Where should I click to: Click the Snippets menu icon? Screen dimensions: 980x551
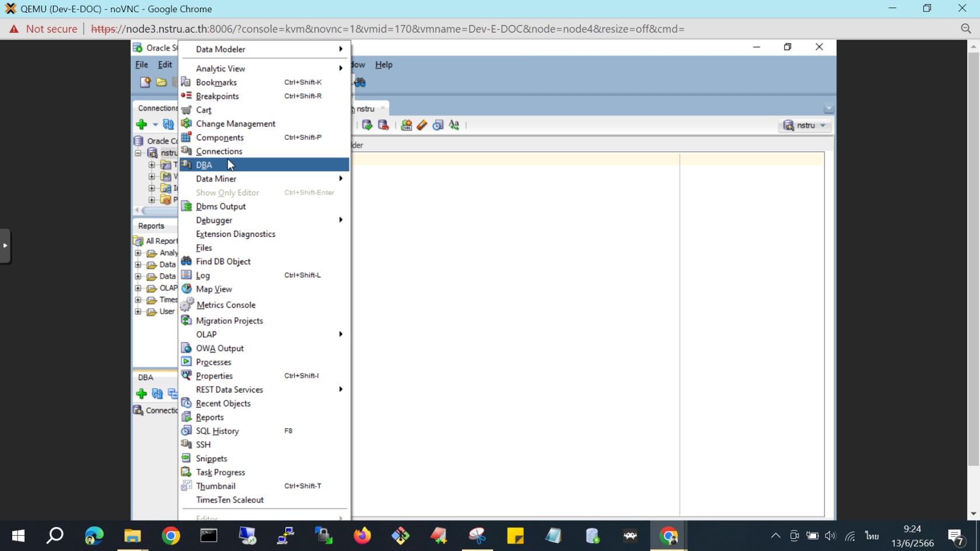coord(186,458)
